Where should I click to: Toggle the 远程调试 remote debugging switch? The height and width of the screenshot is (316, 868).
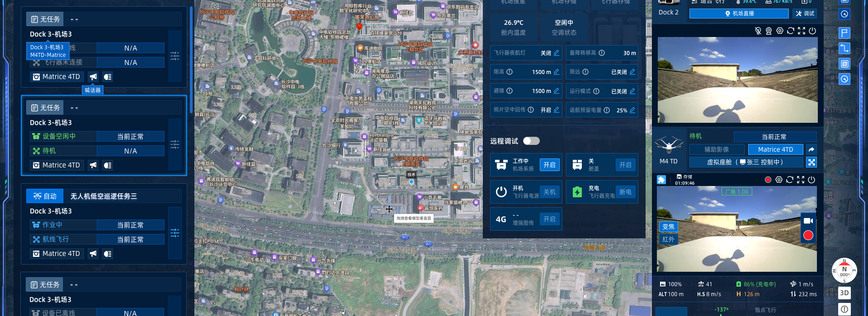point(531,141)
